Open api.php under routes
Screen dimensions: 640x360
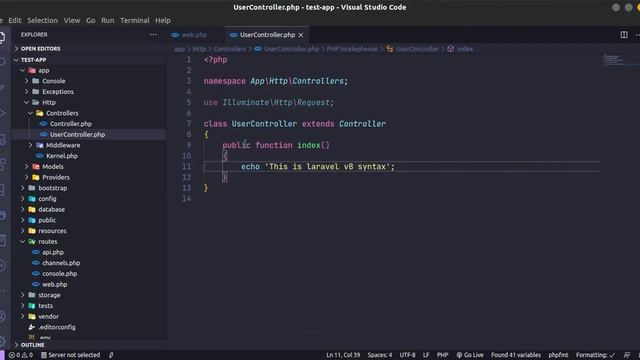(x=89, y=252)
